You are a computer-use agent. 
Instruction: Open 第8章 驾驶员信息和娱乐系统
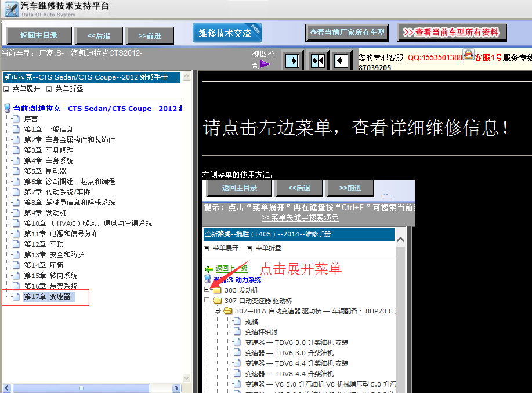point(70,203)
